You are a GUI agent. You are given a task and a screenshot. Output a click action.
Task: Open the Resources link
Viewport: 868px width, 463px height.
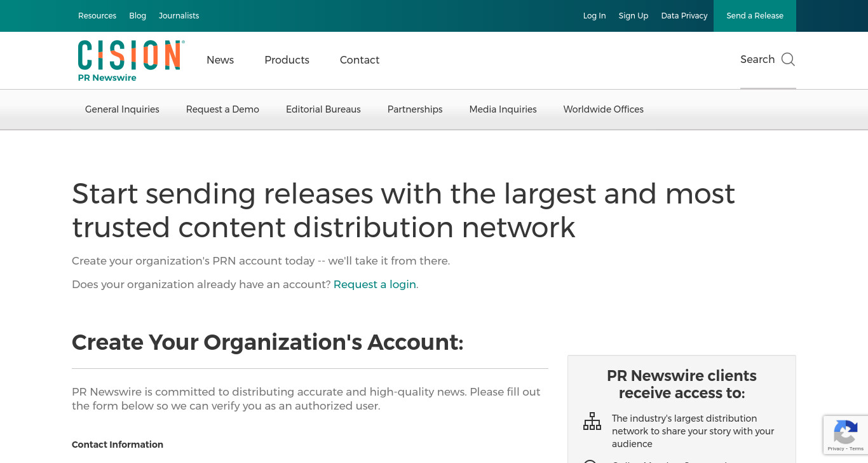97,16
